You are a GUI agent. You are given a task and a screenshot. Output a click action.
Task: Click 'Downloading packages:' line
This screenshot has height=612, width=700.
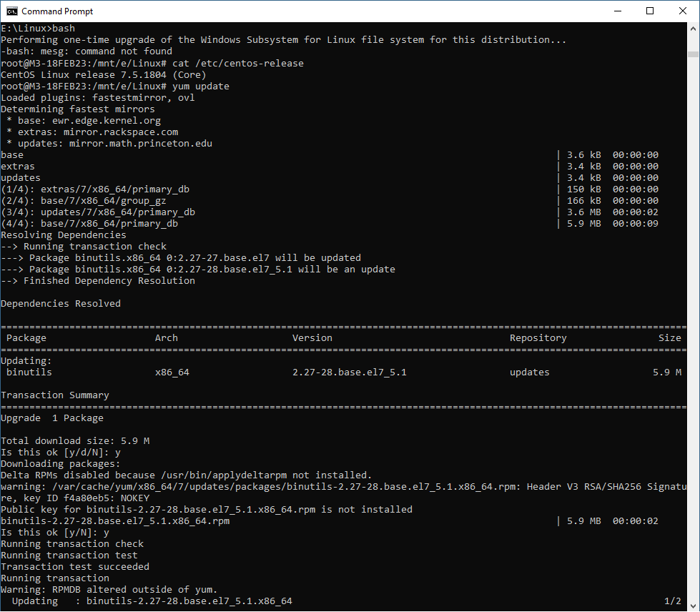pyautogui.click(x=61, y=464)
